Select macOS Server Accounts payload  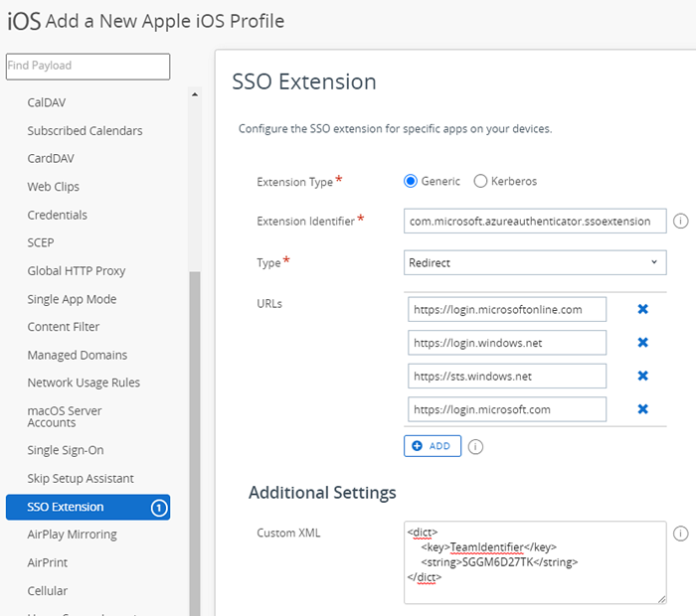[x=65, y=416]
